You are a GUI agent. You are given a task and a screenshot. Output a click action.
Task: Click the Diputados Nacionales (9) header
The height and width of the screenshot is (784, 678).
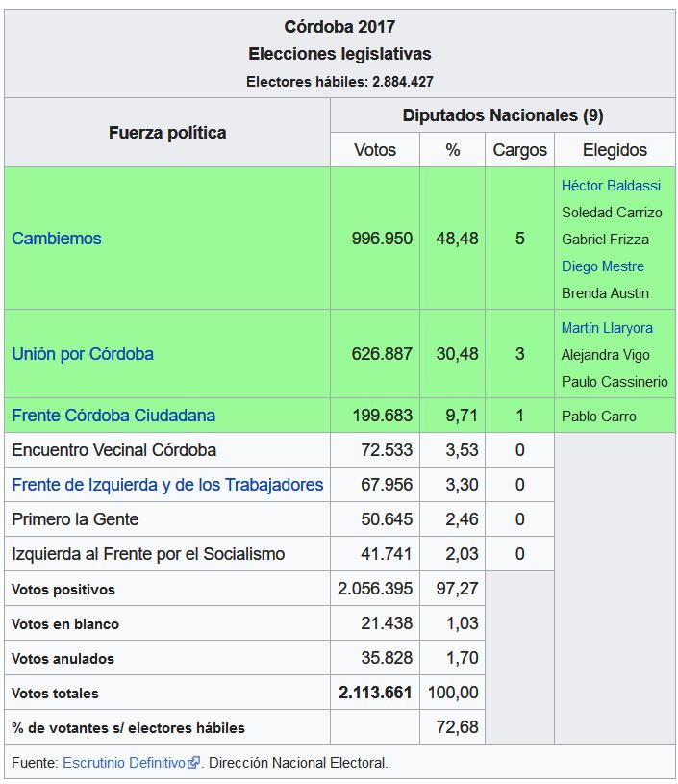[503, 115]
